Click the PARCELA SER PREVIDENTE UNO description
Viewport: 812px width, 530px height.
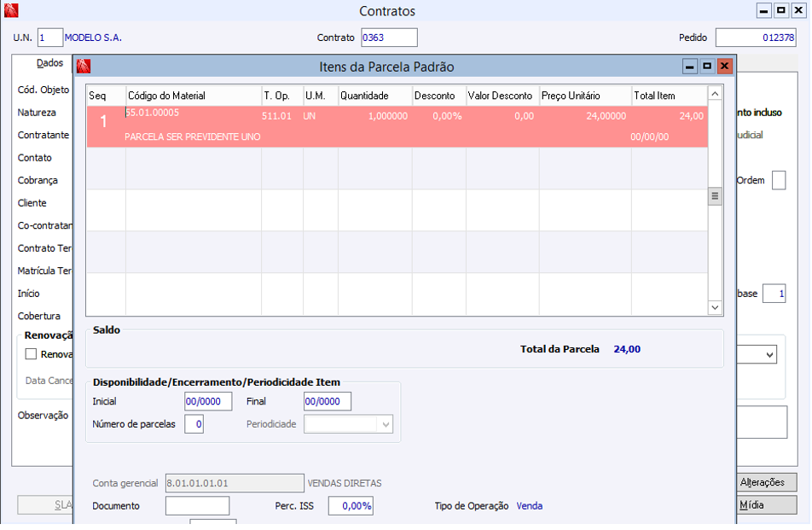pos(193,137)
